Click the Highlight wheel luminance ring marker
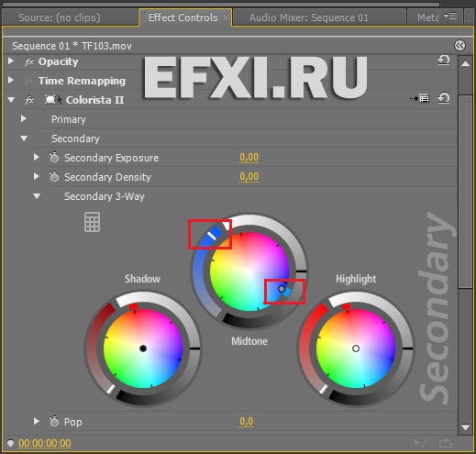 407,349
